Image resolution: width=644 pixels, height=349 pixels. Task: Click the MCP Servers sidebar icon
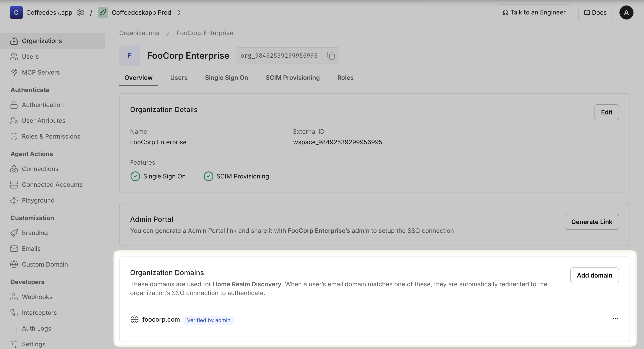[14, 72]
